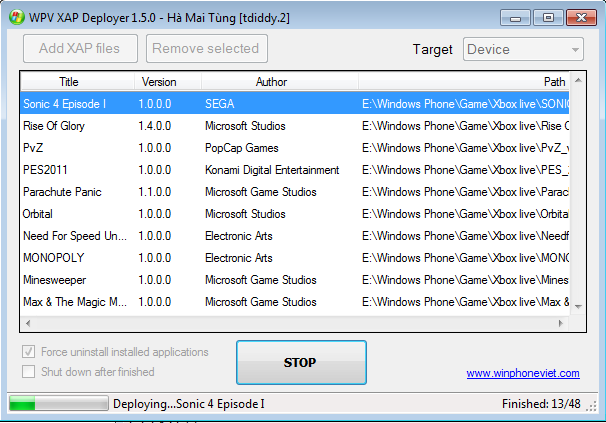Minimize the deployer window
The image size is (606, 423).
[x=514, y=17]
